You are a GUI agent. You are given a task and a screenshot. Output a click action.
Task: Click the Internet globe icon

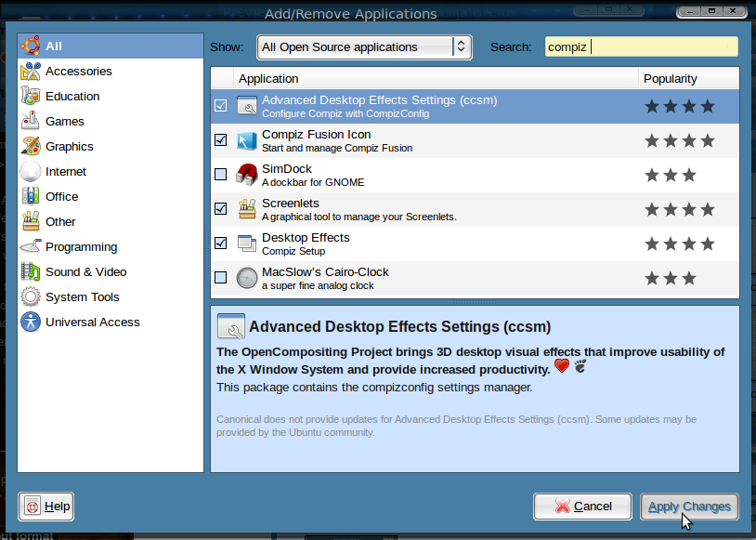(x=31, y=171)
